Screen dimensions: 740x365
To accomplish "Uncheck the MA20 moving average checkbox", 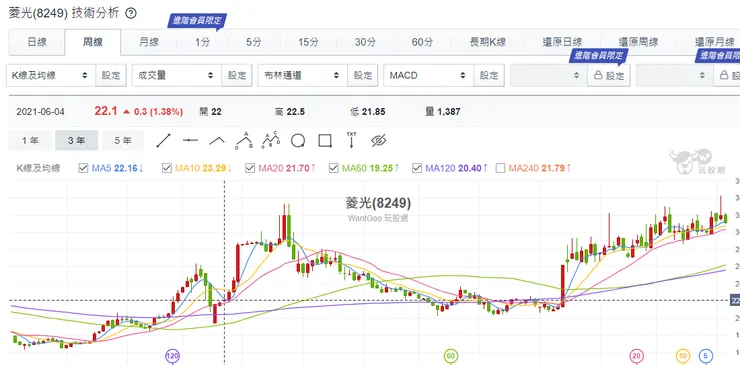I will tap(250, 168).
